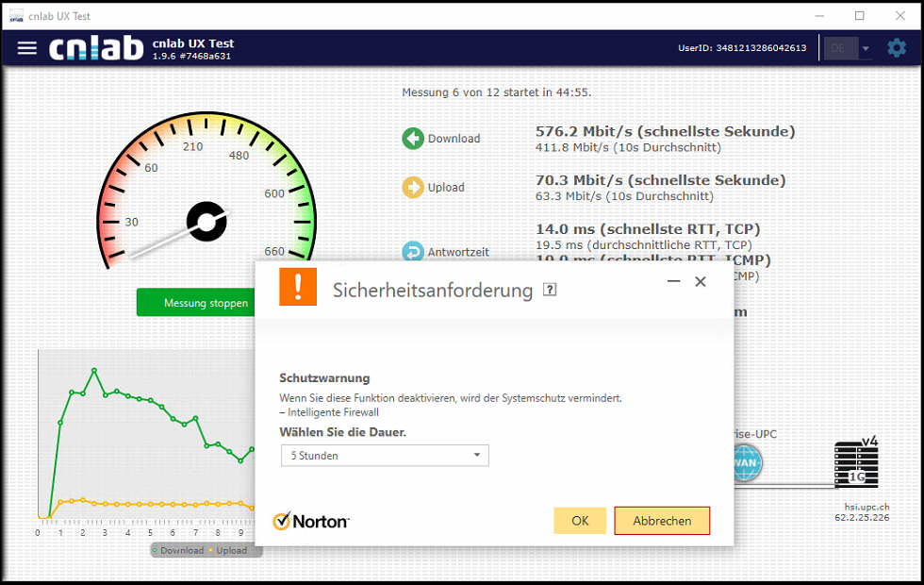Click the speedometer gauge needle hub
Viewport: 924px width, 585px height.
[205, 221]
